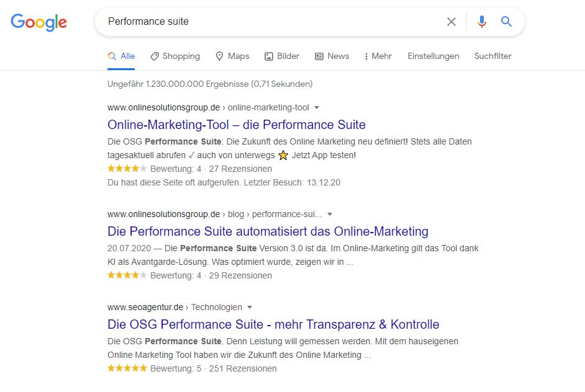Open Einstellungen menu
The width and height of the screenshot is (585, 392).
coord(433,56)
